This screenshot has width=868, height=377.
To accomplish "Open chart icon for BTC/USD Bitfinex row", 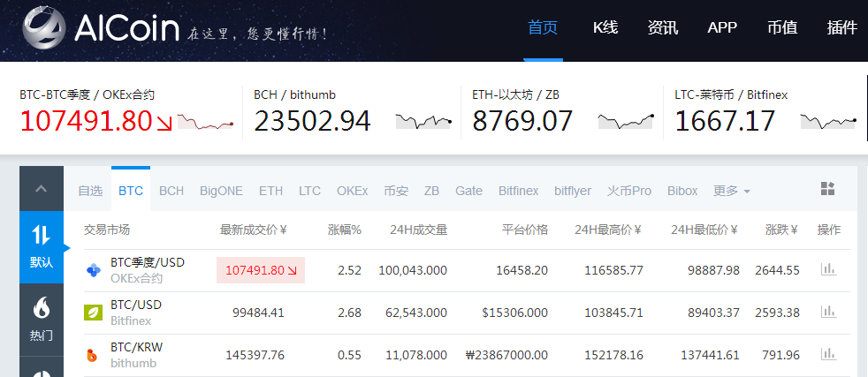I will [828, 312].
